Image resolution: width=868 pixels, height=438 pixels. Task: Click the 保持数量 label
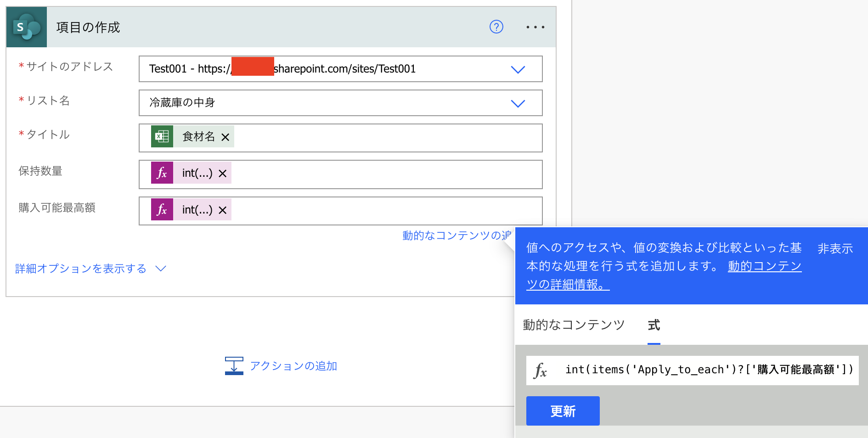click(40, 171)
